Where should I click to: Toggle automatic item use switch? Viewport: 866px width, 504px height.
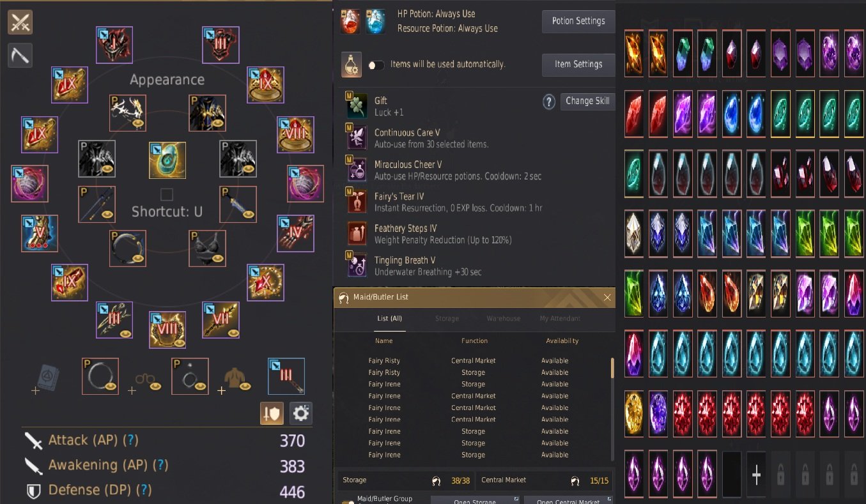pyautogui.click(x=376, y=65)
